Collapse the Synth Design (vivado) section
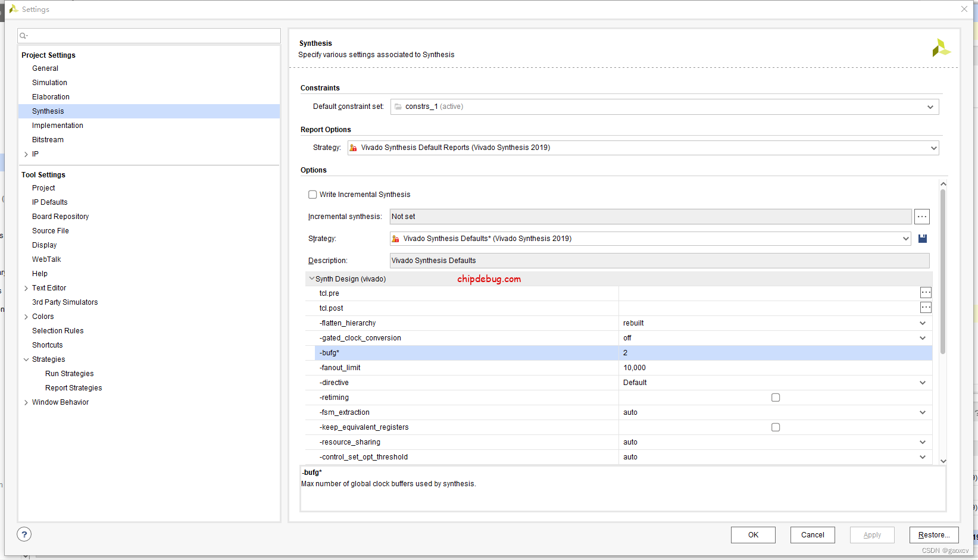 pos(311,279)
